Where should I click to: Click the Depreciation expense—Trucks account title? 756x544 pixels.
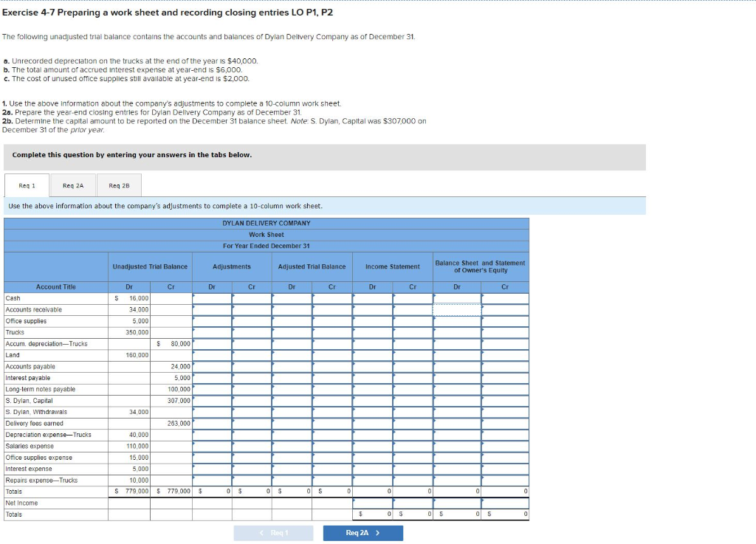click(48, 435)
